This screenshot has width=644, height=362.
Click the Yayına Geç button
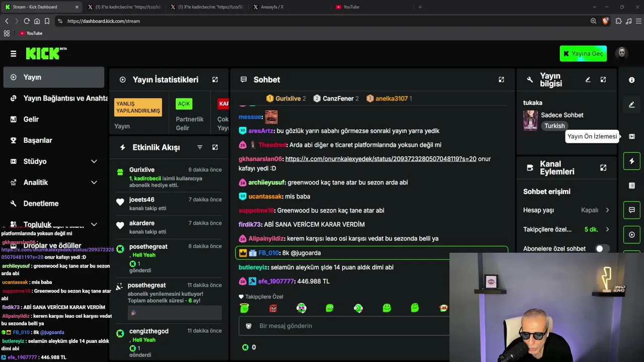coord(583,54)
